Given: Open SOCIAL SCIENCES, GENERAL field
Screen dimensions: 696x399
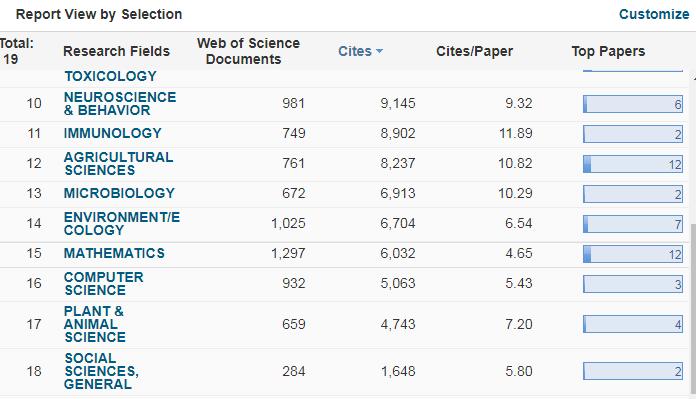Looking at the screenshot, I should [101, 371].
